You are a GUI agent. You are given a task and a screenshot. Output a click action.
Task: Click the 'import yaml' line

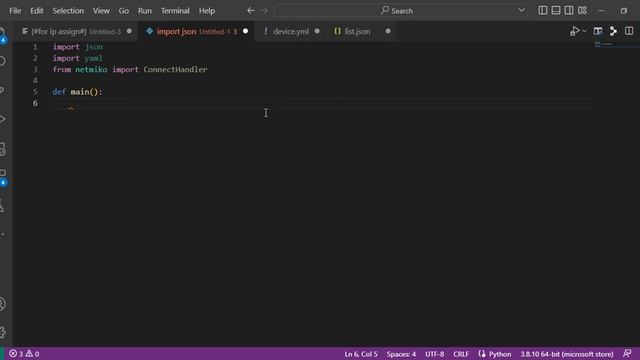pos(78,58)
